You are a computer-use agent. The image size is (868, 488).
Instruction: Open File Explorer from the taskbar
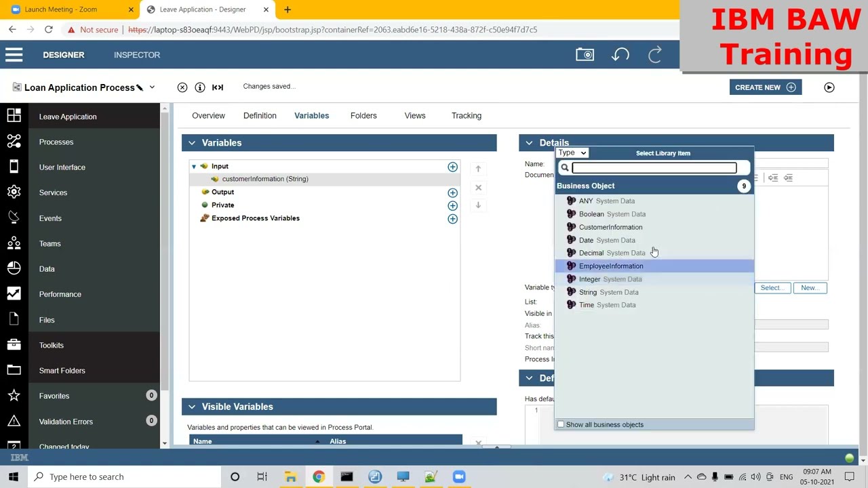click(x=290, y=476)
